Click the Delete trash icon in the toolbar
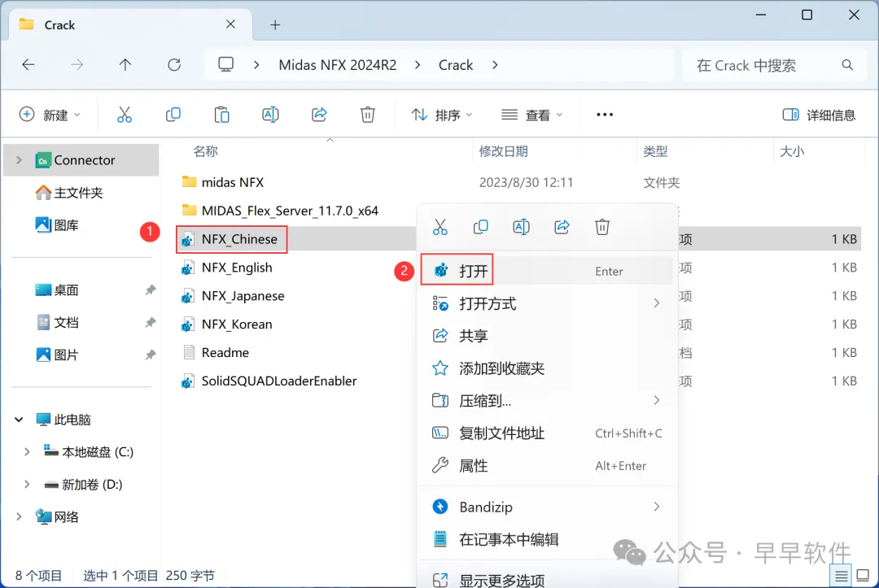The width and height of the screenshot is (879, 588). [368, 115]
